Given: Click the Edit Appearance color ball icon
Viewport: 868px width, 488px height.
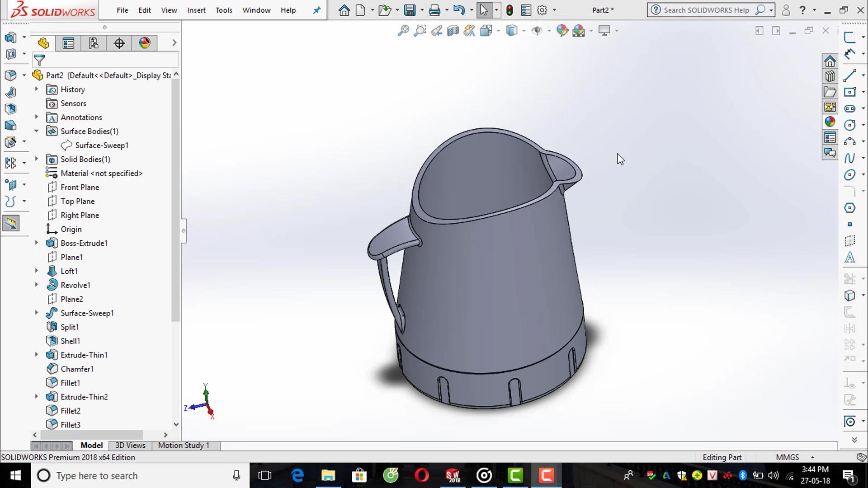Looking at the screenshot, I should [562, 31].
